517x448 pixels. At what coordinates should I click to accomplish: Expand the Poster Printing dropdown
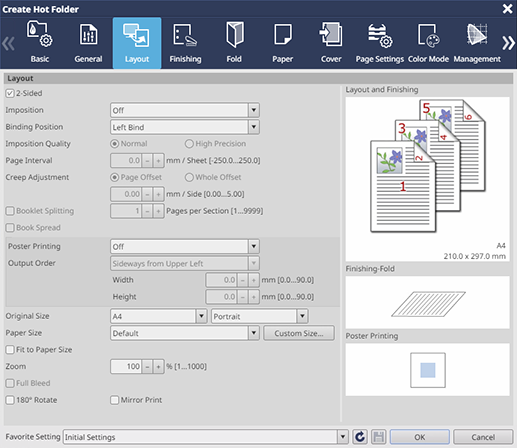pyautogui.click(x=185, y=247)
